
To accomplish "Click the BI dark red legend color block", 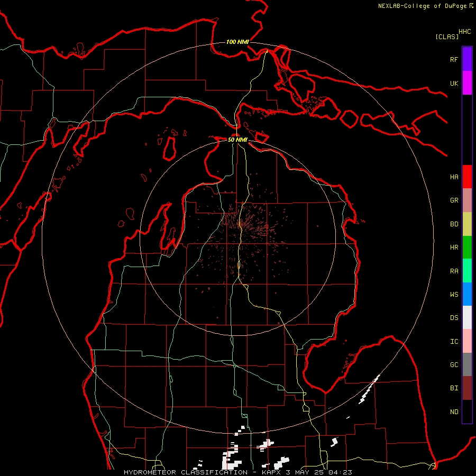I will 467,388.
